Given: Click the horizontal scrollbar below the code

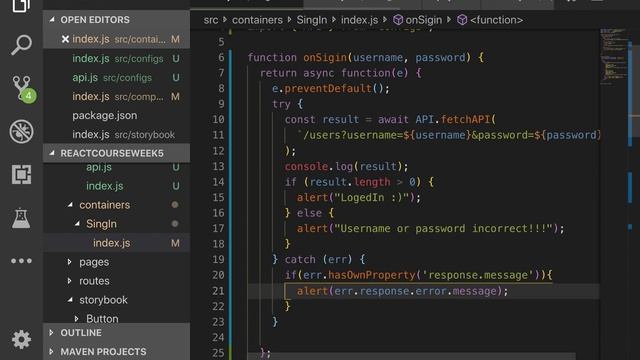Looking at the screenshot, I should 411,356.
